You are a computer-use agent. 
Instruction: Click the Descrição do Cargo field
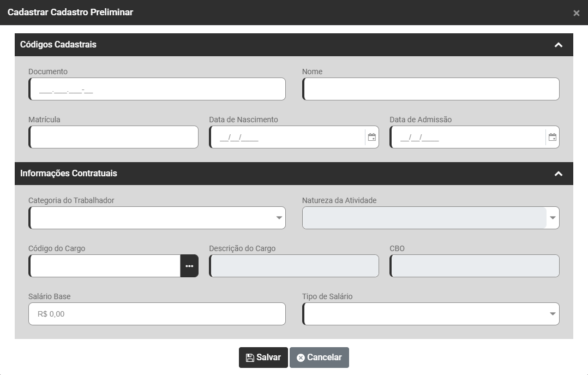pyautogui.click(x=294, y=266)
